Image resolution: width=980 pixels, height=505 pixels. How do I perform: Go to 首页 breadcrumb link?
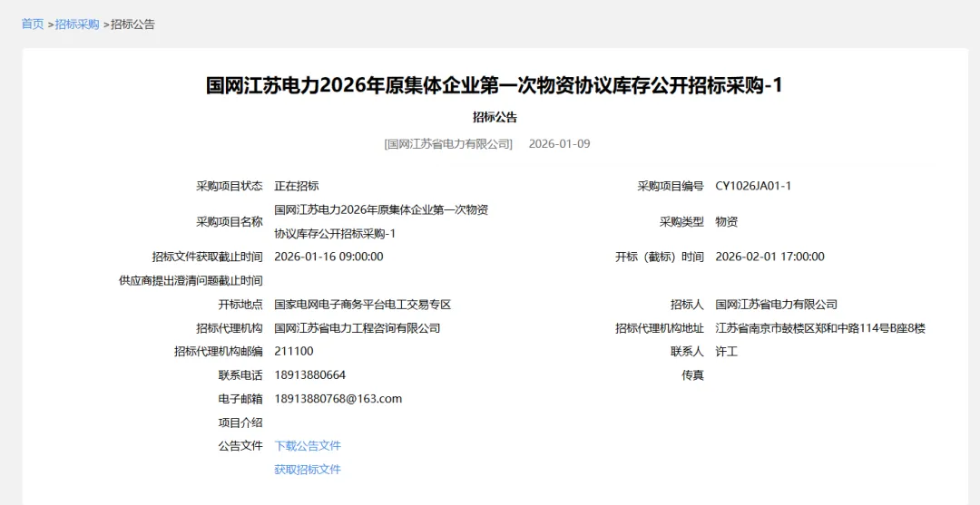[x=33, y=24]
